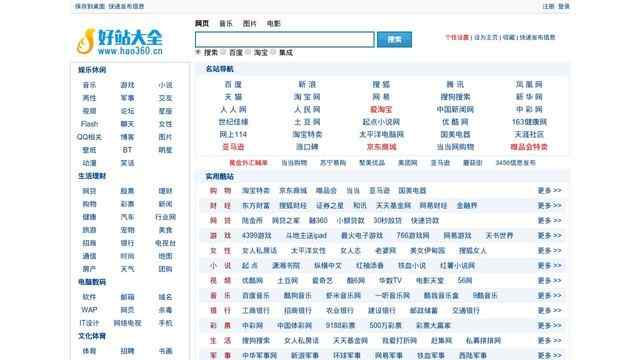Image resolution: width=640 pixels, height=360 pixels.
Task: Open the red 爱淘宝 link
Action: point(381,109)
